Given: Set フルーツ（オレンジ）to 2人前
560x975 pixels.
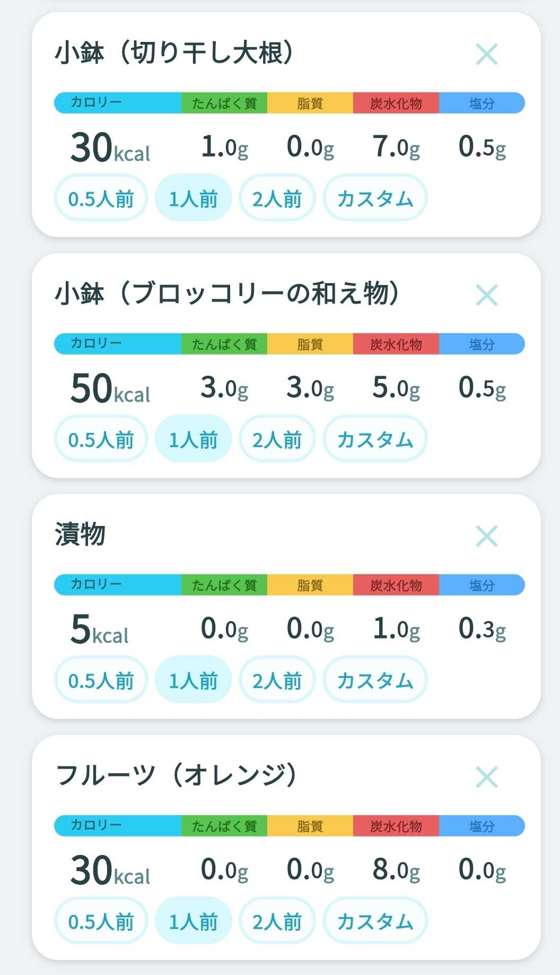Looking at the screenshot, I should click(277, 921).
